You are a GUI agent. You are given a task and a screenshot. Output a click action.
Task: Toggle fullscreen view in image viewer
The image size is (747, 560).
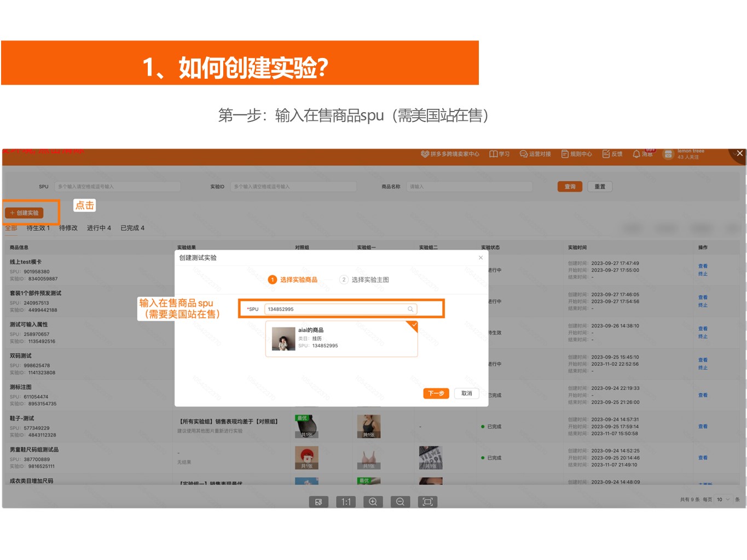click(427, 501)
